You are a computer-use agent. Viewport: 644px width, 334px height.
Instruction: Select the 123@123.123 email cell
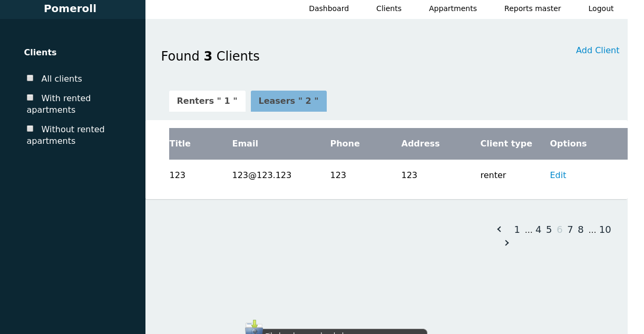pyautogui.click(x=262, y=175)
